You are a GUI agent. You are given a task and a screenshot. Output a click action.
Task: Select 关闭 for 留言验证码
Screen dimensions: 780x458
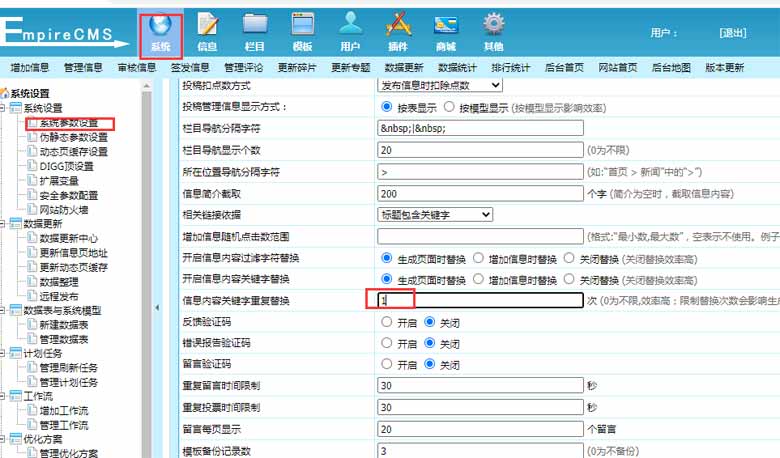[430, 364]
